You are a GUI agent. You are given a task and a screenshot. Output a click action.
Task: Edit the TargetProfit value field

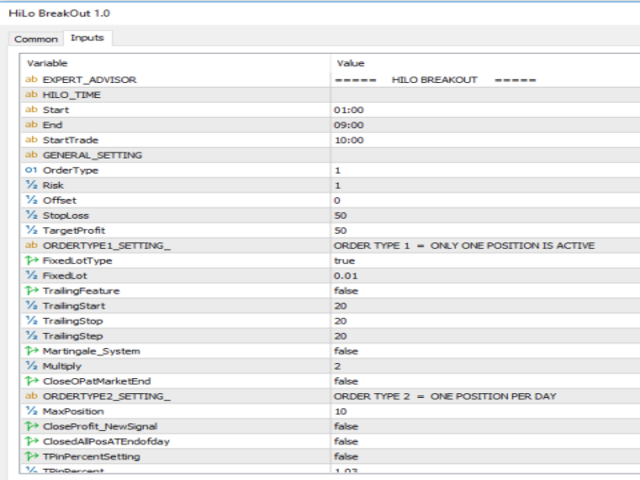click(340, 230)
